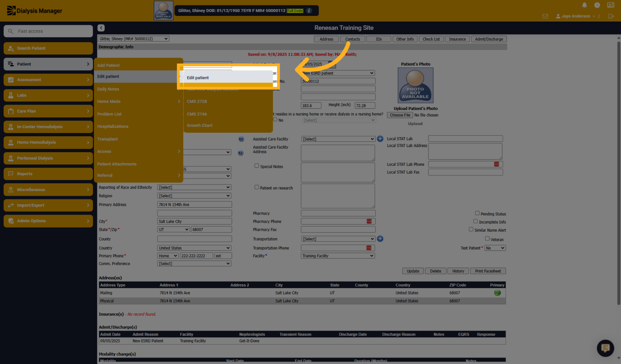Collapse sidebar with the back arrow

[x=101, y=28]
